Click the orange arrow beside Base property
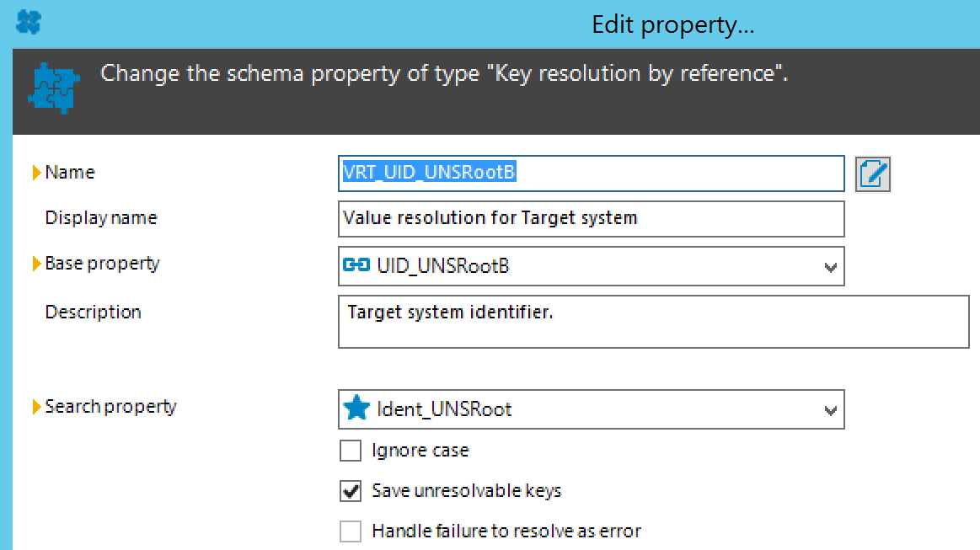 click(36, 264)
